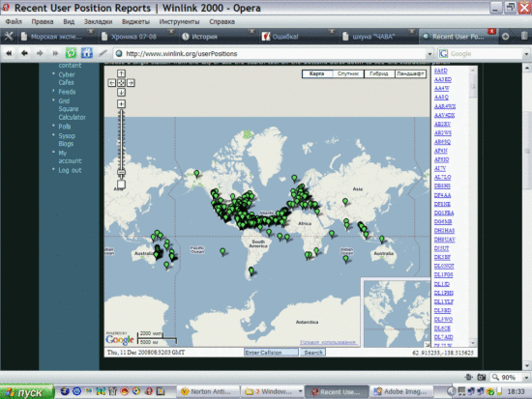Switch map to Ландшафт view
Screen dimensions: 532x399
[x=410, y=73]
